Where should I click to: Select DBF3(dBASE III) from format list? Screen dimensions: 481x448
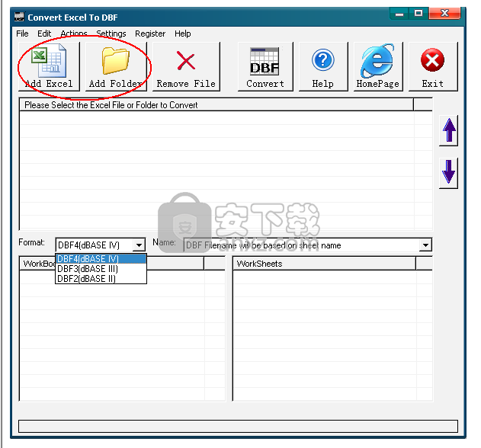[101, 269]
